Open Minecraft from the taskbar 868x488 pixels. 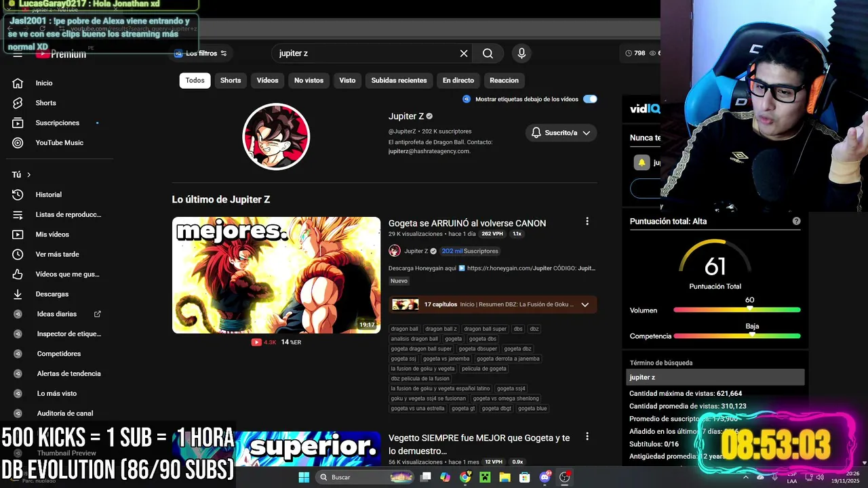tap(485, 477)
